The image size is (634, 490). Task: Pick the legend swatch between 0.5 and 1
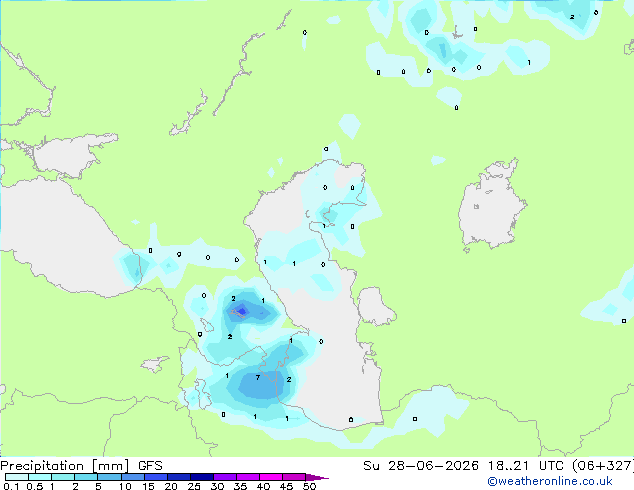40,477
